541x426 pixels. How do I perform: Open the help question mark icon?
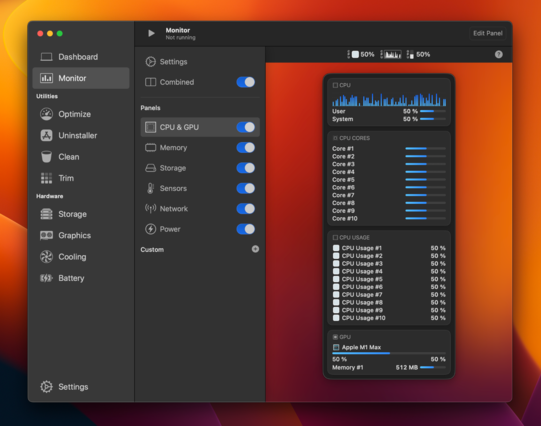498,55
